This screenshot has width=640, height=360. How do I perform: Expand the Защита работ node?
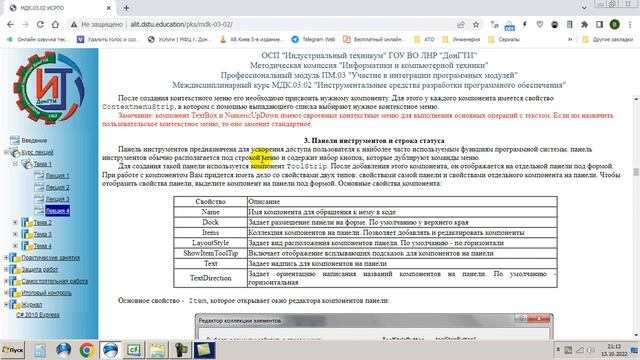coord(6,269)
